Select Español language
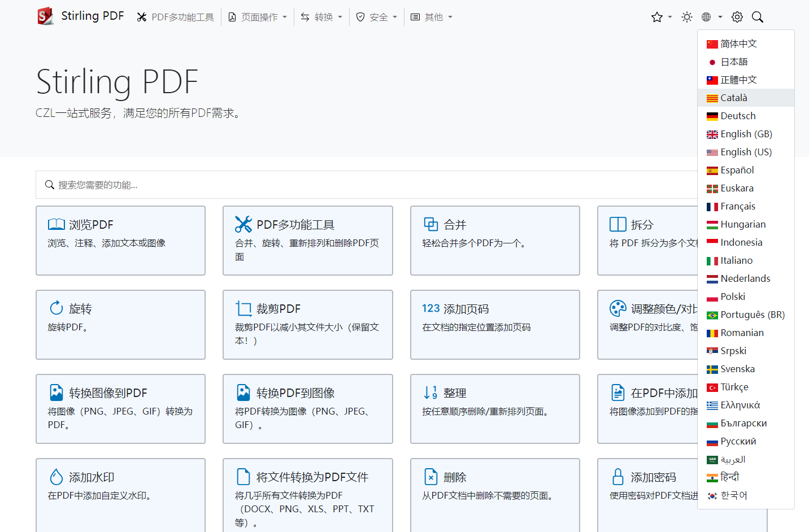The height and width of the screenshot is (532, 809). pos(746,170)
